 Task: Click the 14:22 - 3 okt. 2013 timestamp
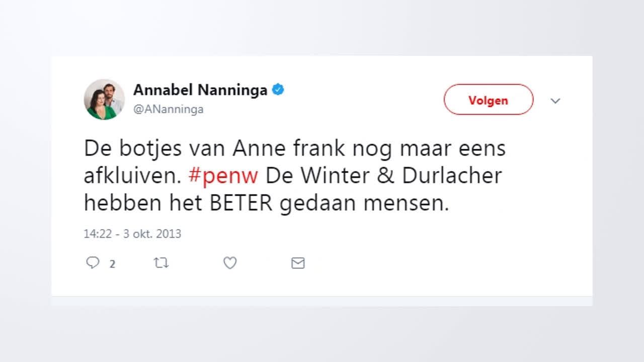point(132,234)
